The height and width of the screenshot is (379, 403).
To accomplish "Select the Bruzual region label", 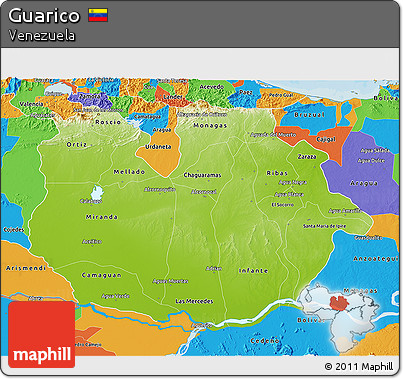I will tap(310, 115).
